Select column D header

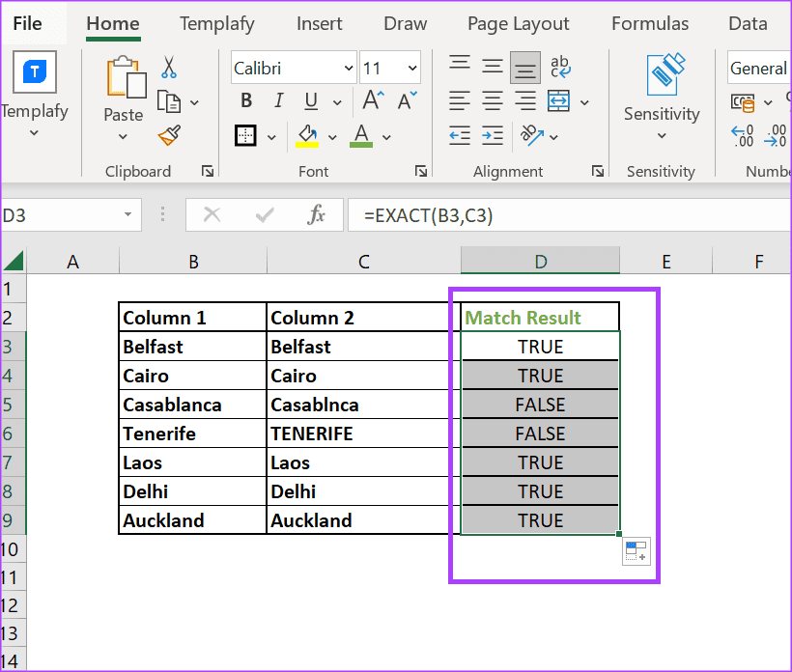coord(541,261)
